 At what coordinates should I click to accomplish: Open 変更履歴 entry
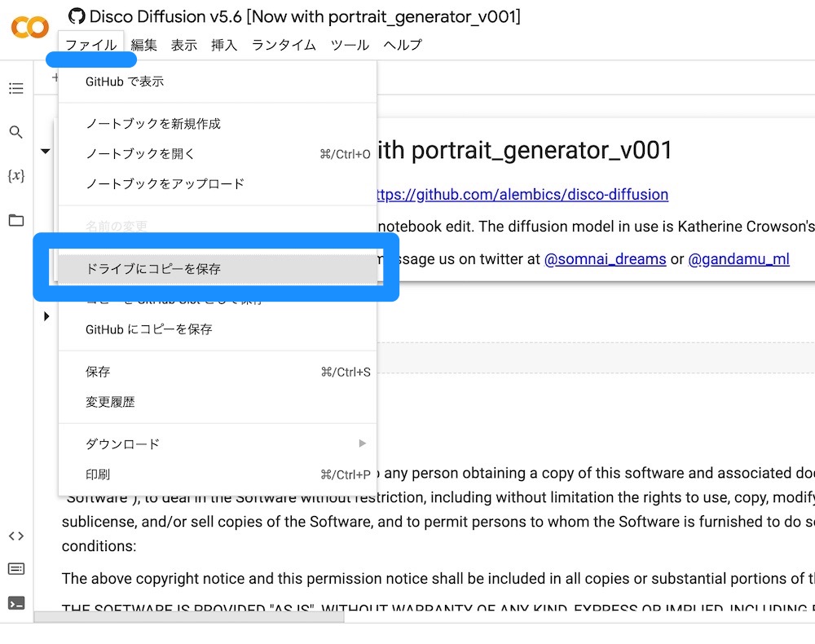point(218,403)
